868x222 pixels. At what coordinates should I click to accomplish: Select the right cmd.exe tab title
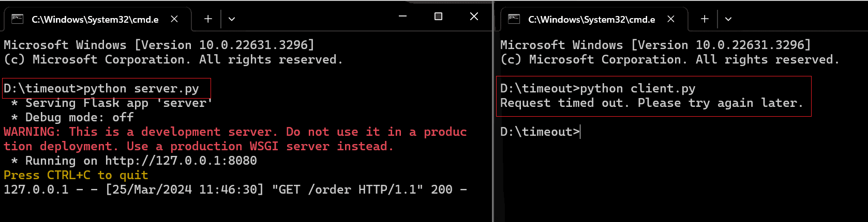(591, 20)
